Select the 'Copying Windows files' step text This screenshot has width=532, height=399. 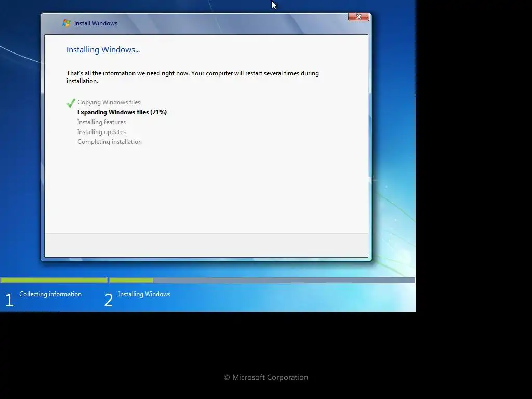pos(109,102)
